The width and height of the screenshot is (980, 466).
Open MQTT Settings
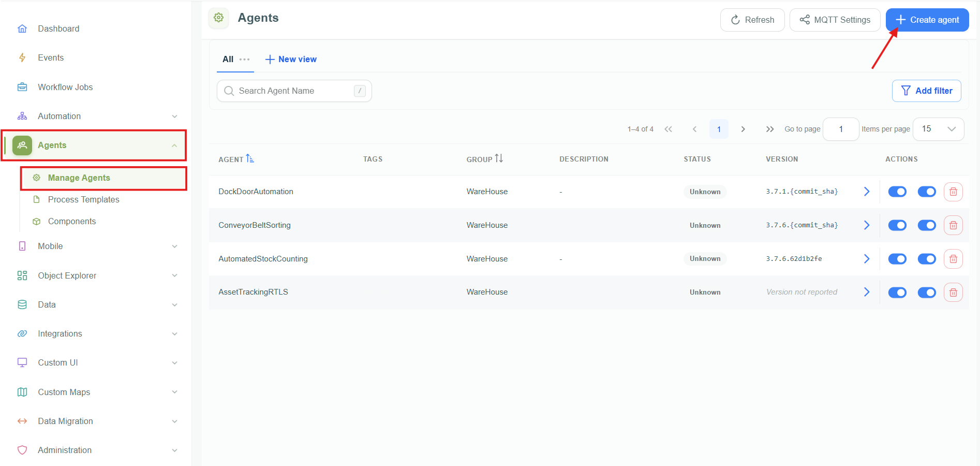click(835, 20)
